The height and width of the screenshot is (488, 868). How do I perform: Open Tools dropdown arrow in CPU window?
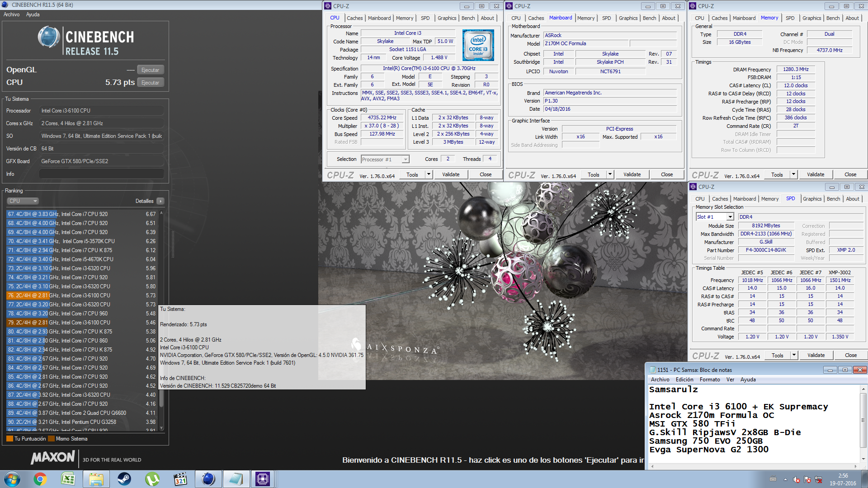click(429, 174)
